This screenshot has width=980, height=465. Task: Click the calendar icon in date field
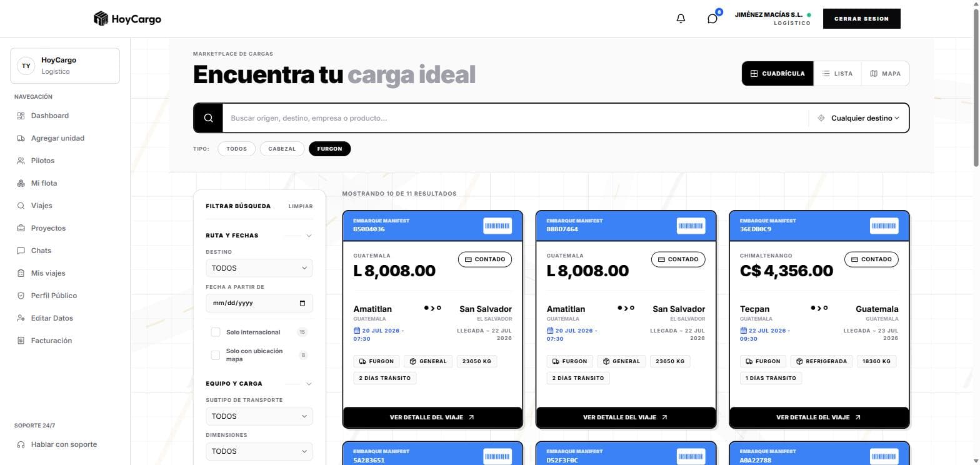click(x=302, y=303)
